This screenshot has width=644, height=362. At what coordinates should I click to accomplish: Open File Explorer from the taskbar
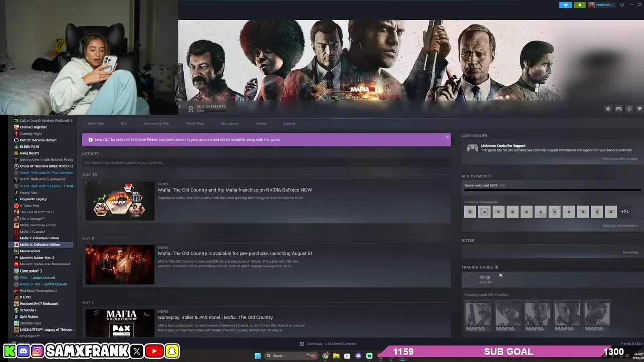[336, 356]
